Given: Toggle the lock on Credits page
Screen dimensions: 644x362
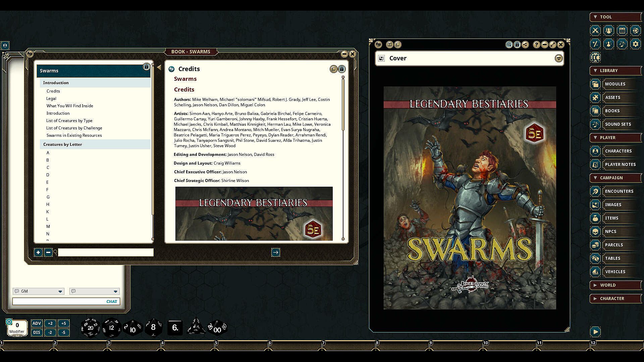Looking at the screenshot, I should 341,69.
